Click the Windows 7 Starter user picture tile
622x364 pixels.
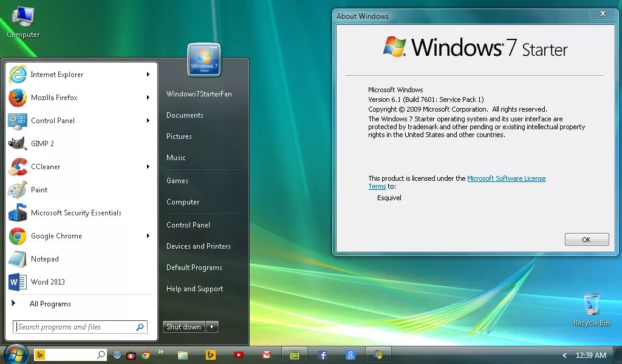204,60
